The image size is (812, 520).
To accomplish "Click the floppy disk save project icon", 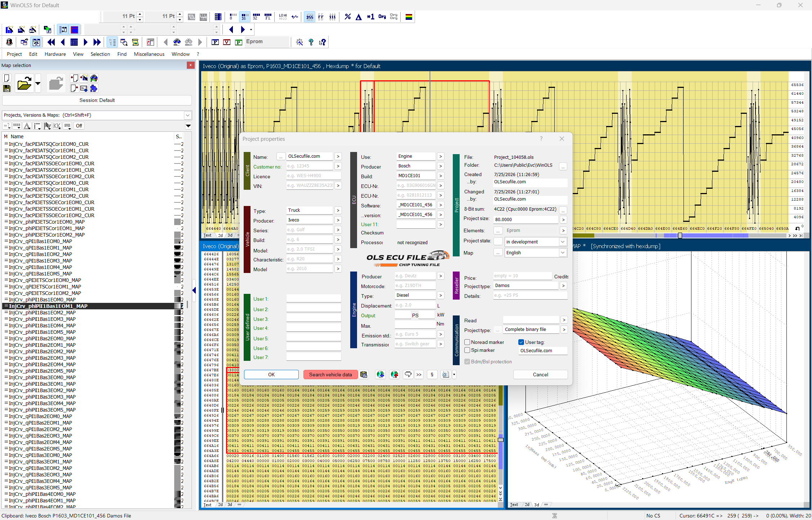I will click(6, 88).
